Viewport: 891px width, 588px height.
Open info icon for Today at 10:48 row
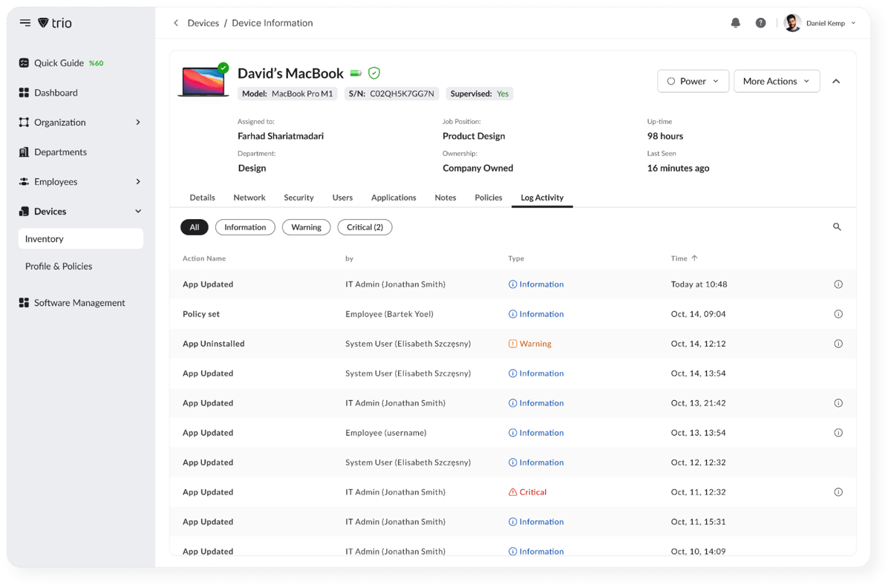click(838, 284)
